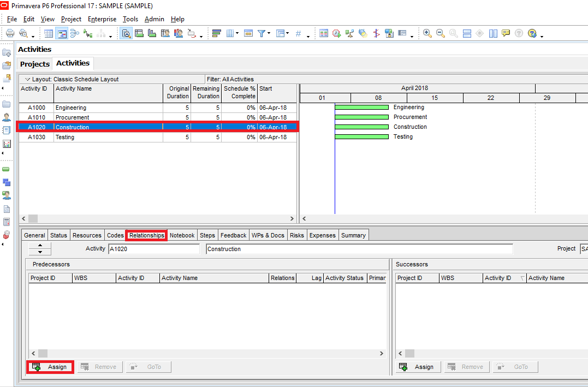588x387 pixels.
Task: Click the Testing Gantt bar
Action: click(361, 137)
